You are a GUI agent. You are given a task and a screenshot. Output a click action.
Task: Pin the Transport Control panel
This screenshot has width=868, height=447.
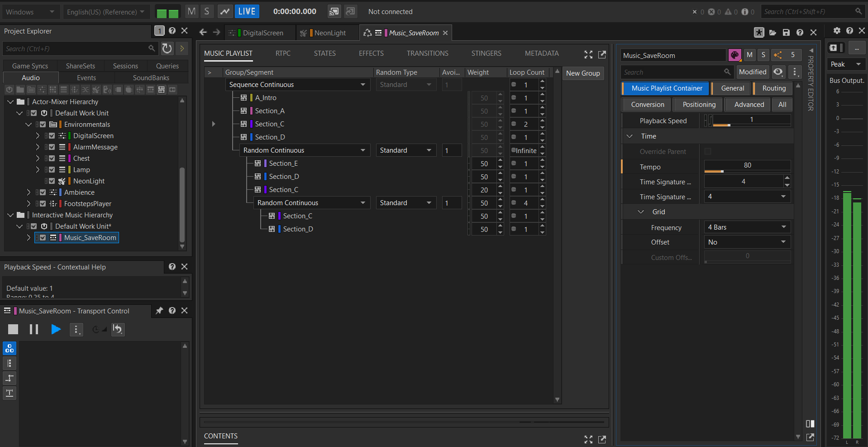pos(159,311)
